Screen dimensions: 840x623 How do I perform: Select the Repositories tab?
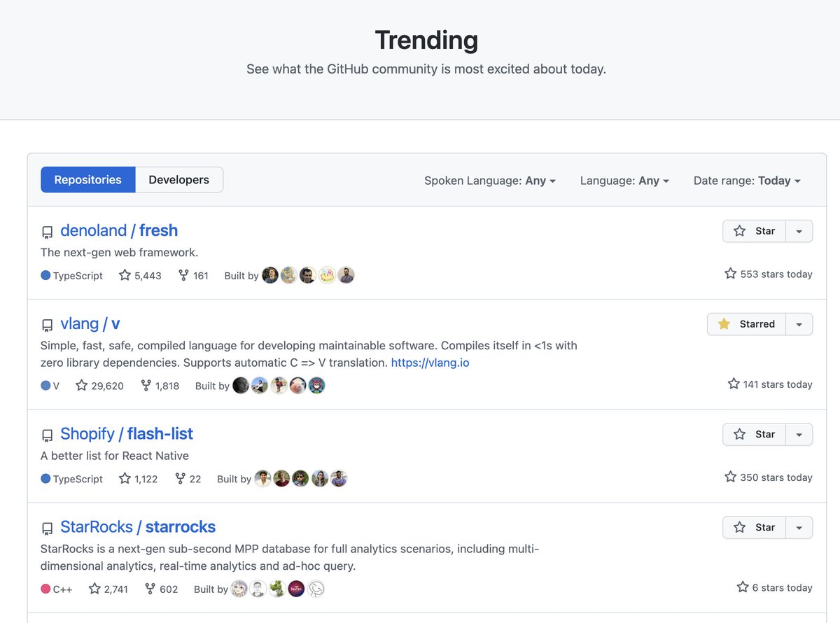pyautogui.click(x=87, y=180)
